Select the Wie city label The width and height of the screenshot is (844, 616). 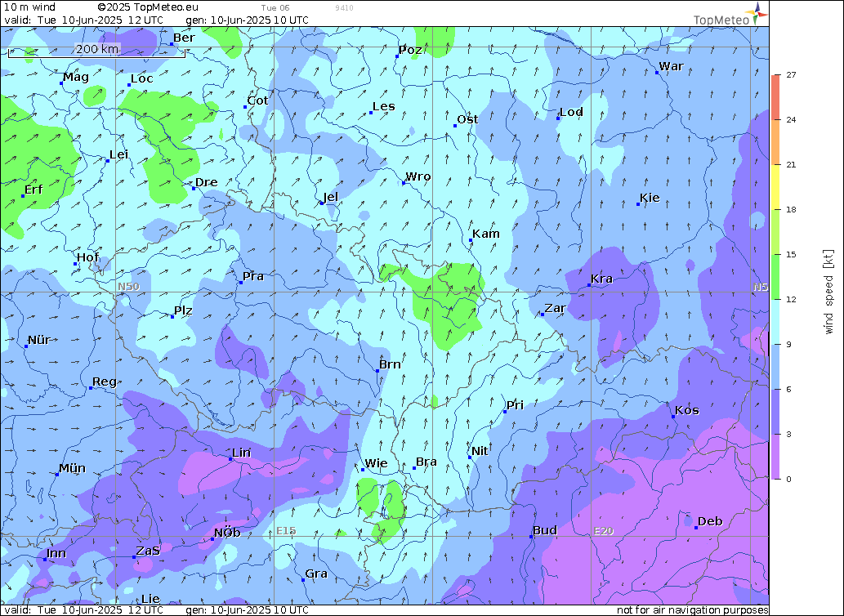(377, 463)
